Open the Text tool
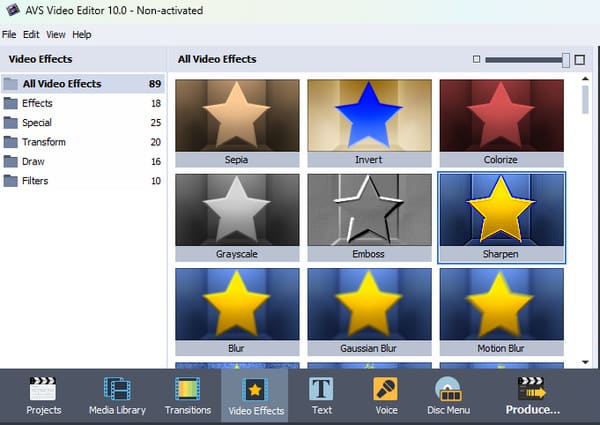600x425 pixels. pyautogui.click(x=321, y=395)
